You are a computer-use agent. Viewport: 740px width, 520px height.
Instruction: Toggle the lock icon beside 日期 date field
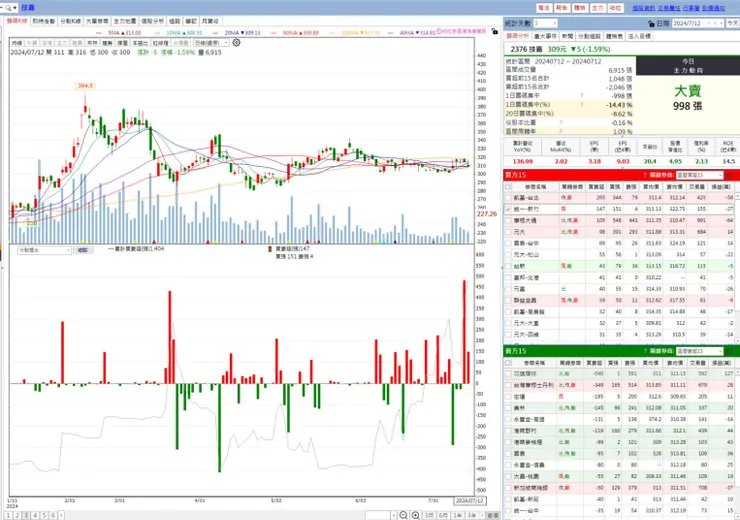click(x=651, y=23)
